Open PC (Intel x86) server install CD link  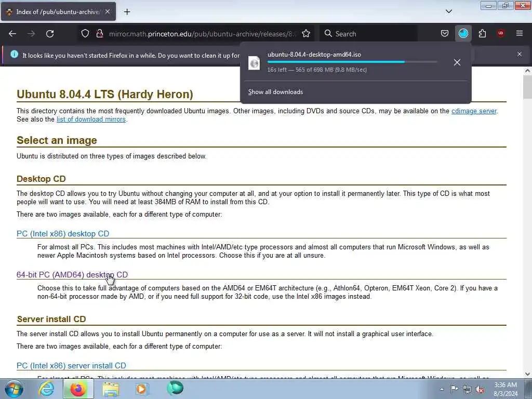coord(71,366)
